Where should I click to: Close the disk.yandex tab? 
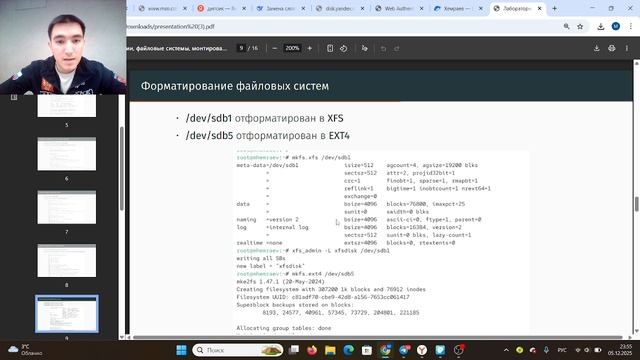tap(362, 8)
